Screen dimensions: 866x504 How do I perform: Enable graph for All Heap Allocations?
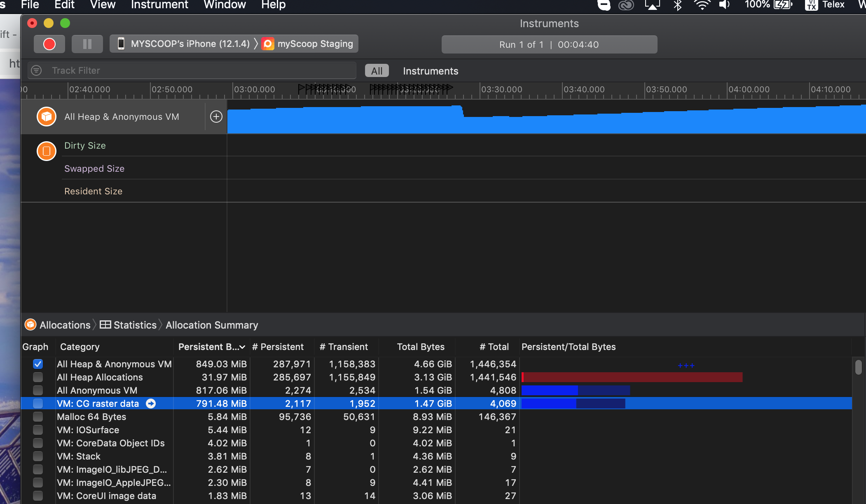point(38,377)
